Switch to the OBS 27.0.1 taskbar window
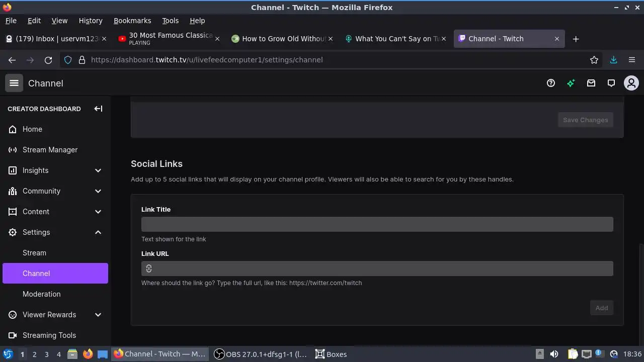 [261, 354]
